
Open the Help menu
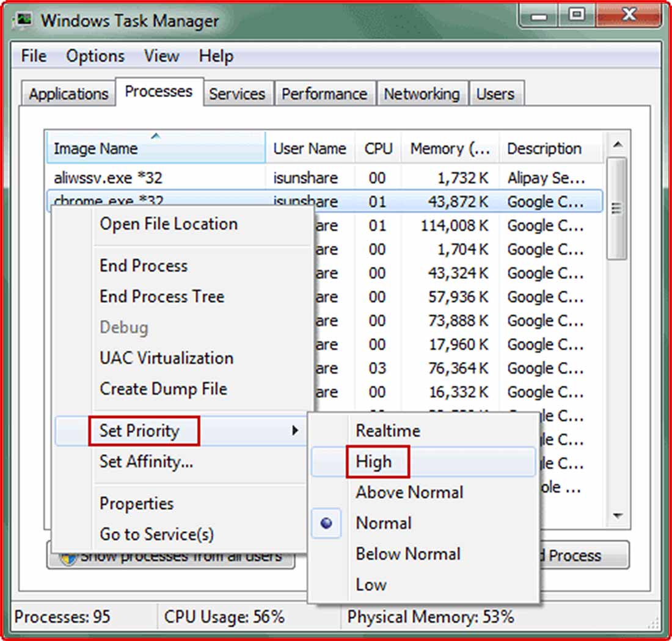216,56
